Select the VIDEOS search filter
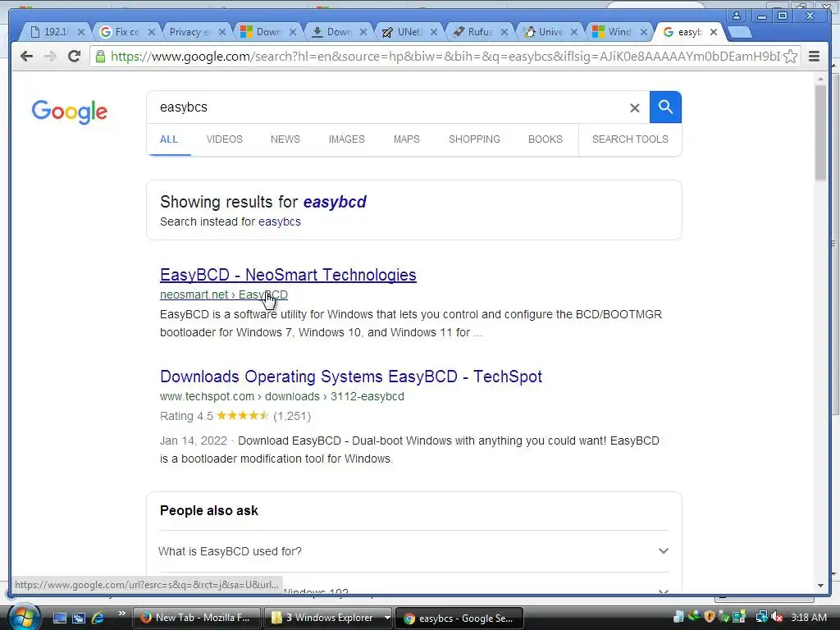 pyautogui.click(x=225, y=139)
